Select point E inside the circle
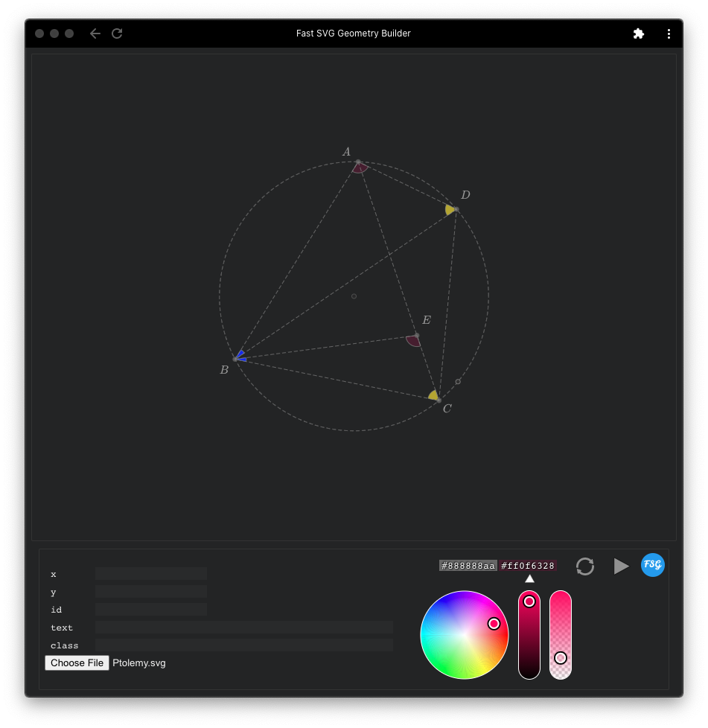708x728 pixels. (x=416, y=335)
